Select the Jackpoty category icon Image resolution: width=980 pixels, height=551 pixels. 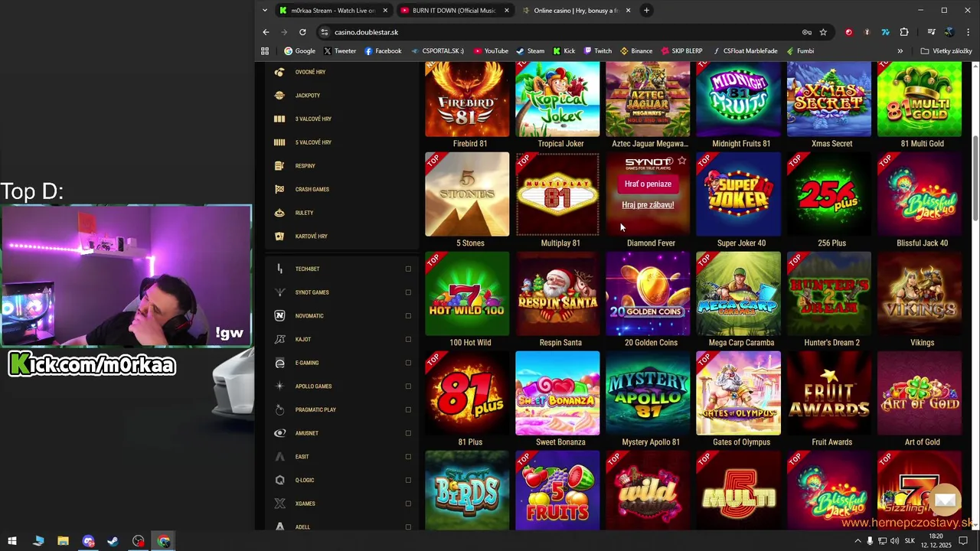[279, 96]
